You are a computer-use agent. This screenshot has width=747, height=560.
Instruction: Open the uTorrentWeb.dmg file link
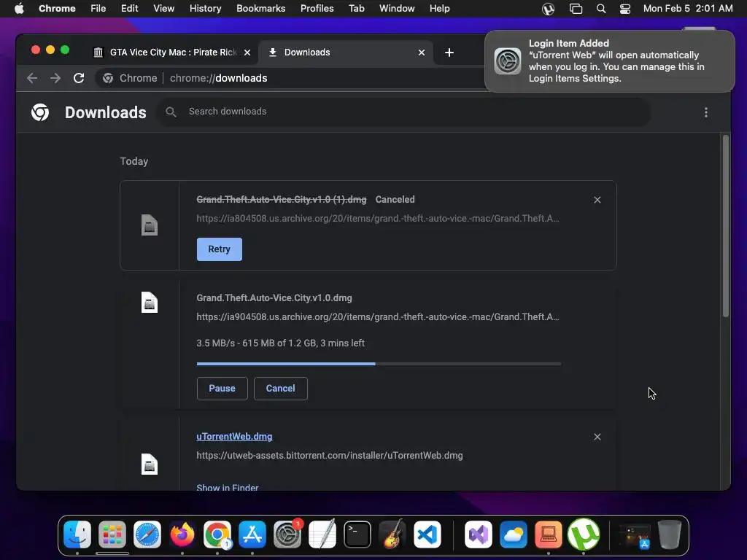point(234,437)
